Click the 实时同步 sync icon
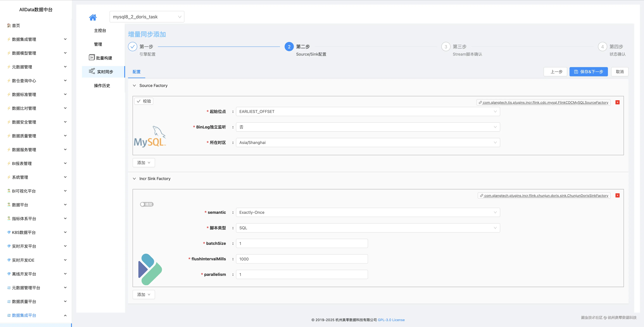 (x=92, y=71)
